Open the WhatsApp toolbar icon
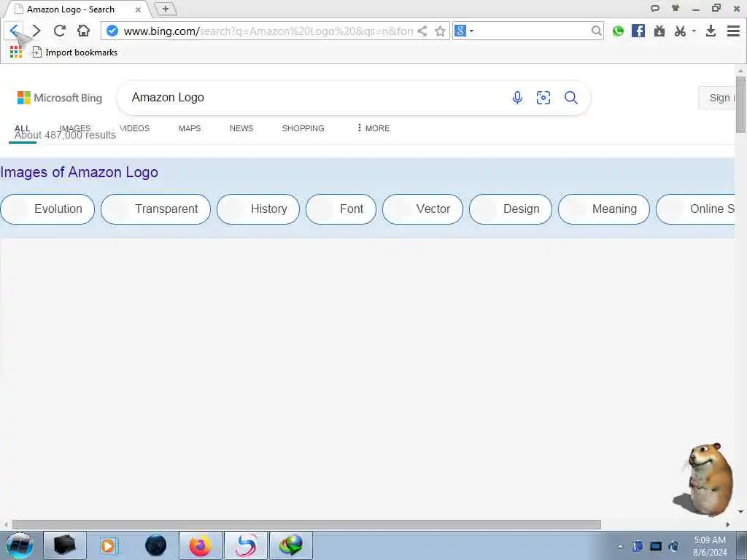 coord(618,31)
